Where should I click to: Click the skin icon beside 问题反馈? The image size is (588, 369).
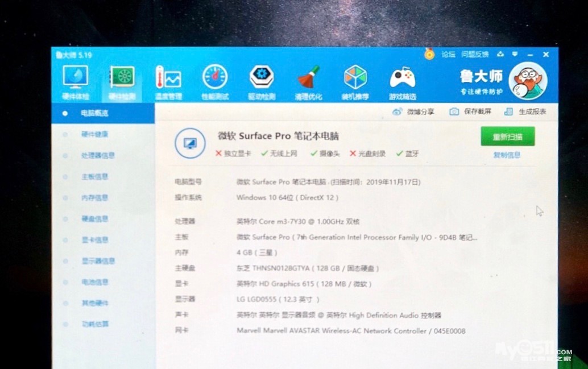pyautogui.click(x=500, y=55)
